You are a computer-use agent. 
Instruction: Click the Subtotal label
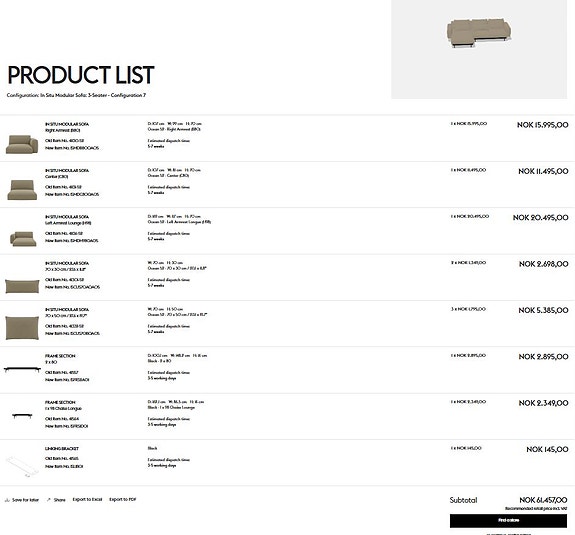pos(464,500)
